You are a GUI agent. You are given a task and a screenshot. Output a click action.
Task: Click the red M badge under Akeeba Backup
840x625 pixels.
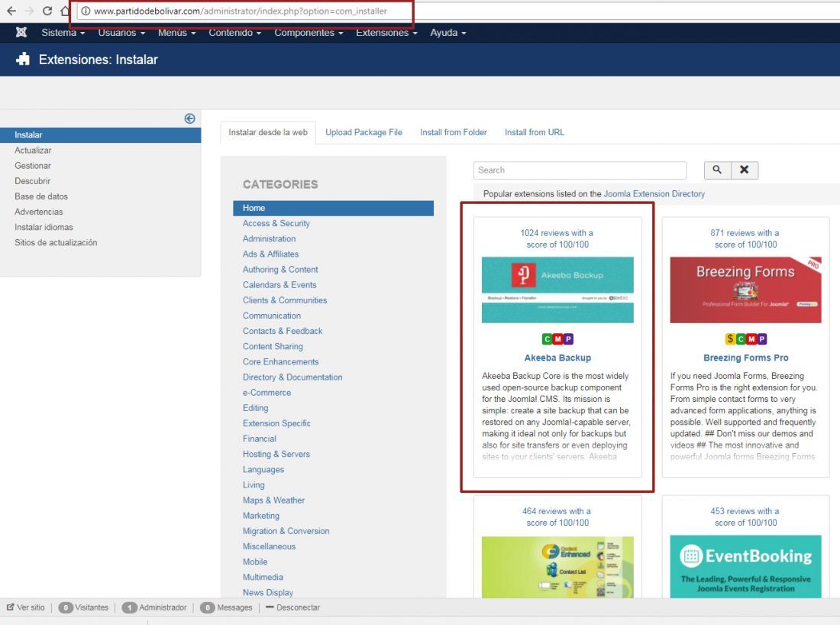(x=557, y=338)
